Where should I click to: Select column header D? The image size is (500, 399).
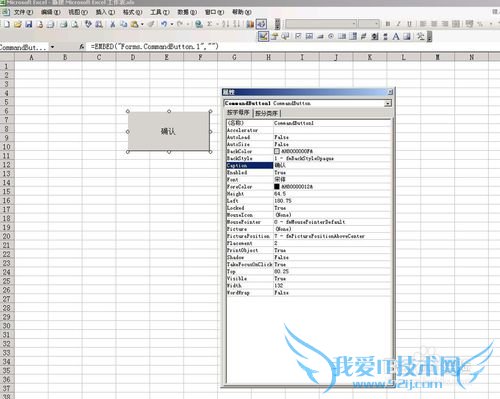[x=133, y=57]
